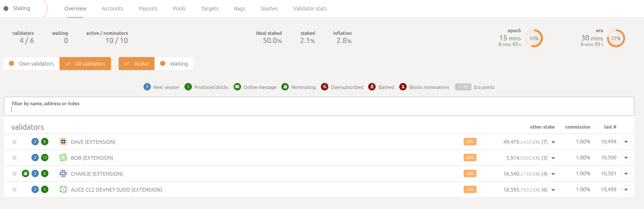Click the favorite star for ALICE validator
Image resolution: width=644 pixels, height=209 pixels.
(x=14, y=189)
